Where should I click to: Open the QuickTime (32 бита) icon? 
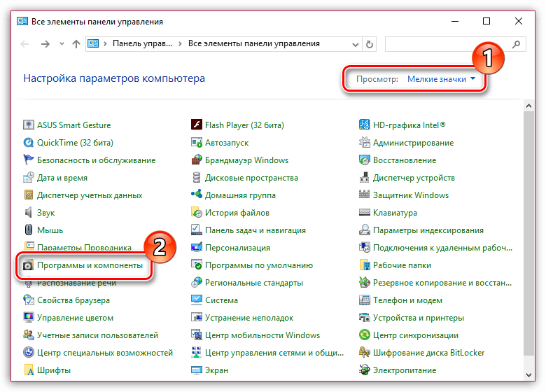click(x=29, y=142)
